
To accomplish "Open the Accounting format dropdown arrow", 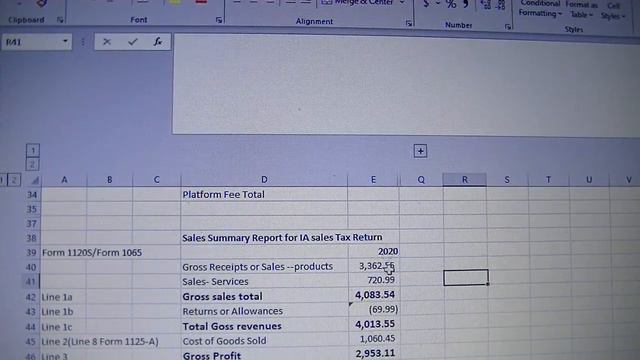I will point(437,4).
